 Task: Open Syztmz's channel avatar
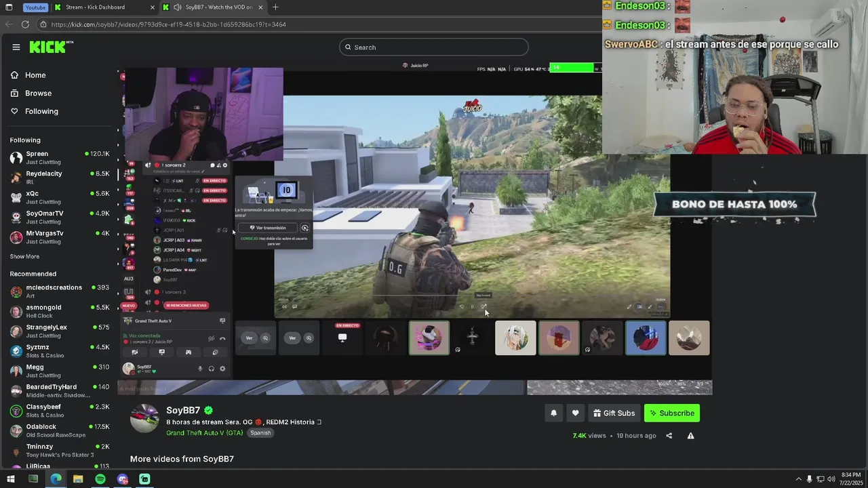click(16, 350)
